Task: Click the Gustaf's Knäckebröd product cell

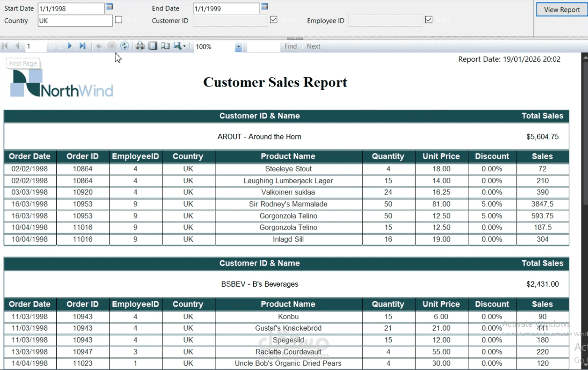Action: coord(288,328)
